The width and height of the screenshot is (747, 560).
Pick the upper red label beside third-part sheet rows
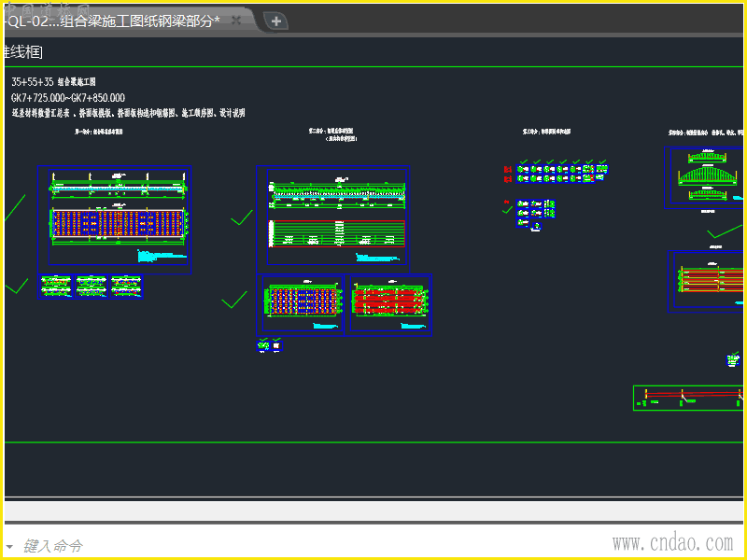tap(508, 169)
